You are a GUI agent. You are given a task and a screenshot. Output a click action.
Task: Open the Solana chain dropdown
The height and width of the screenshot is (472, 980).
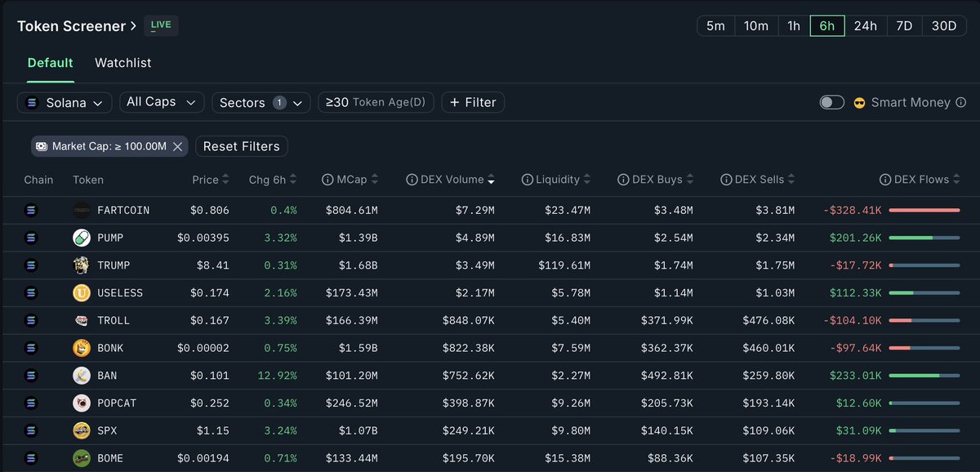65,102
